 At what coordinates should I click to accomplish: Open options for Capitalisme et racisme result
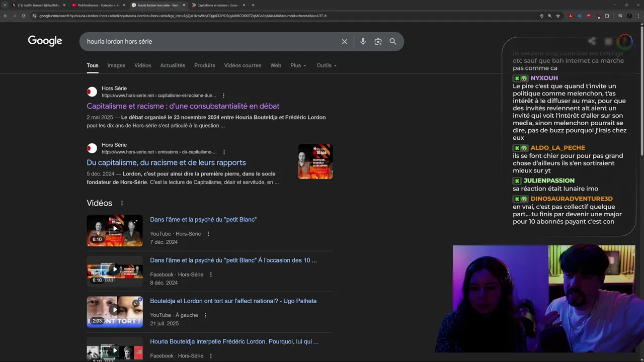point(223,96)
